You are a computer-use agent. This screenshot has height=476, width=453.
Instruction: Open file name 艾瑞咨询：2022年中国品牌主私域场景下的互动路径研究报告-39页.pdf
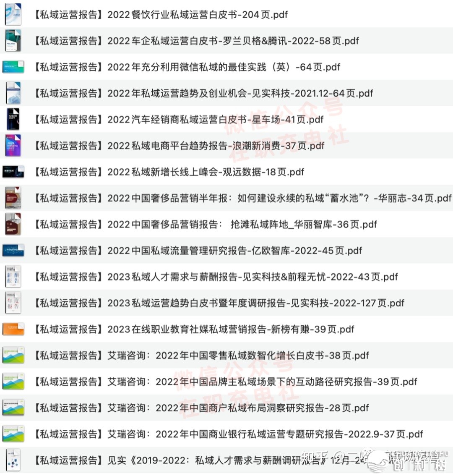225,382
